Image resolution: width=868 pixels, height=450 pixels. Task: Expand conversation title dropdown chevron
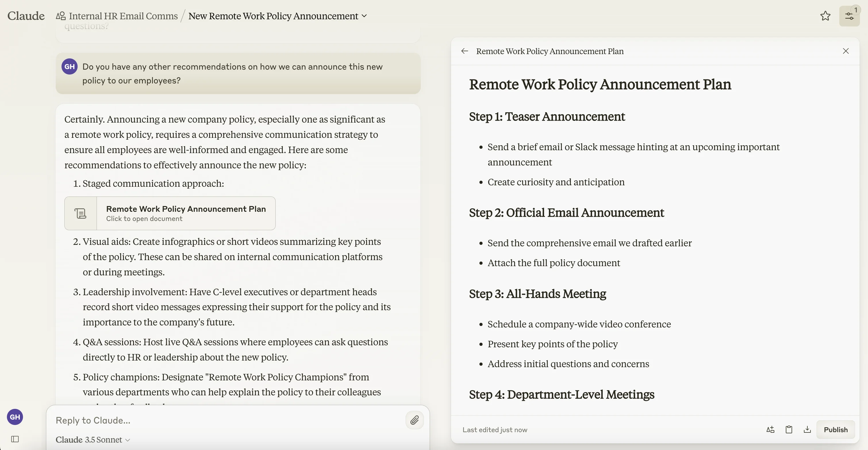pyautogui.click(x=364, y=16)
